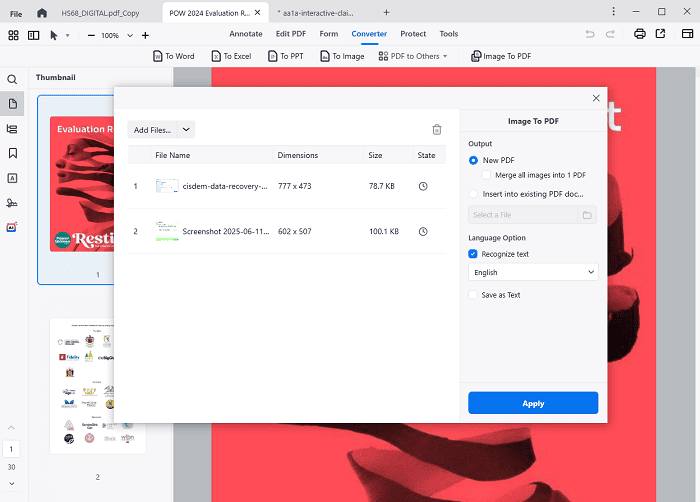Screen dimensions: 700x502
Task: Open the Protect tab
Action: point(412,34)
